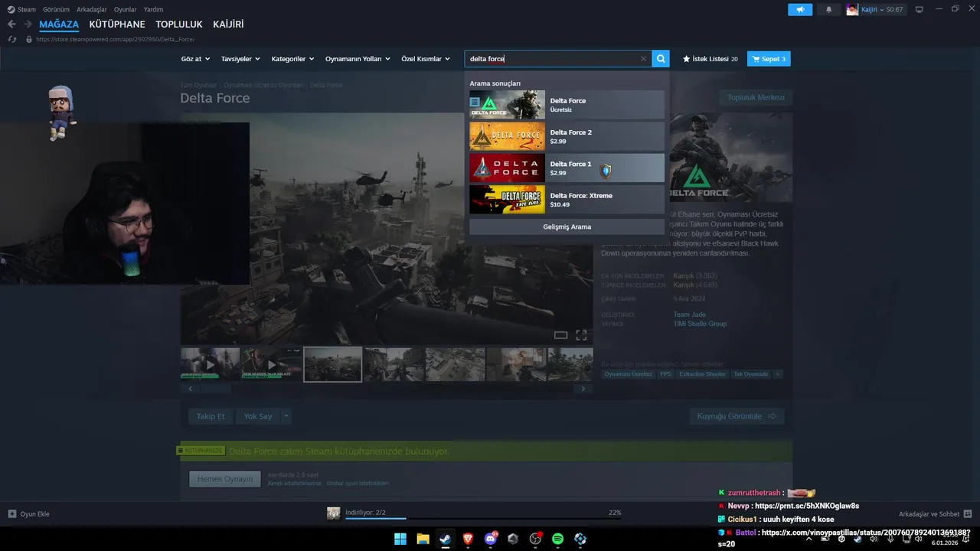Click the Steam taskbar icon
The height and width of the screenshot is (551, 980).
point(446,539)
